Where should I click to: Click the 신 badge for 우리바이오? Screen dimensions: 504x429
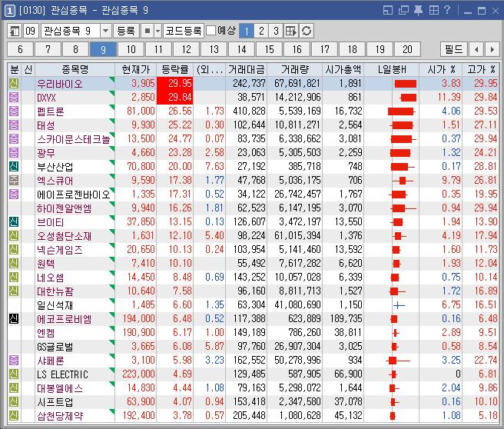[x=14, y=83]
